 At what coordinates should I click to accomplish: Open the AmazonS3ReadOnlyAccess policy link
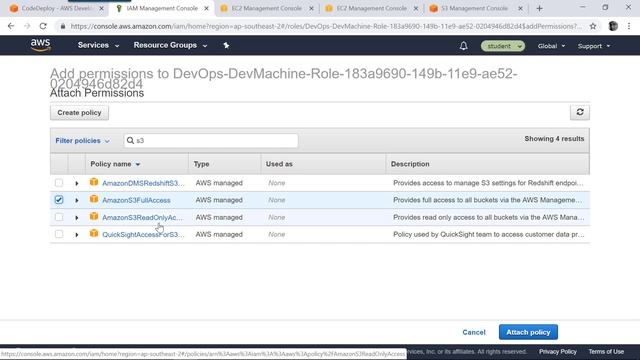[142, 218]
